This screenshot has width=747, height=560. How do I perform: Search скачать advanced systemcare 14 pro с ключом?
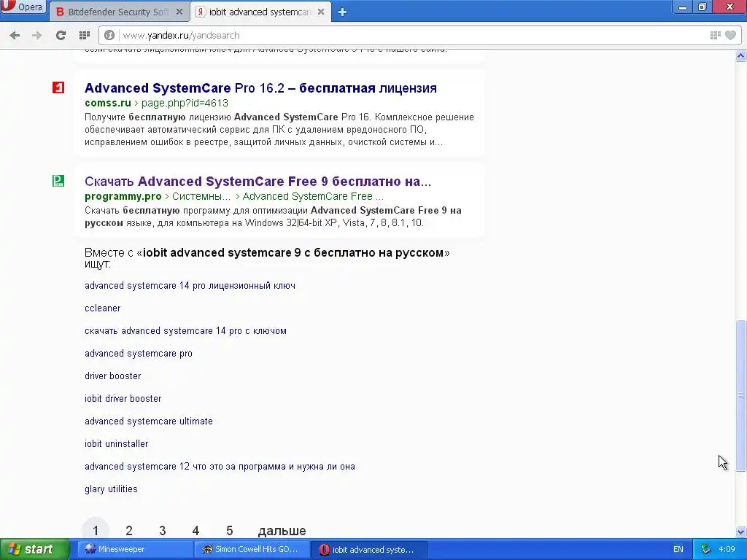pyautogui.click(x=186, y=331)
